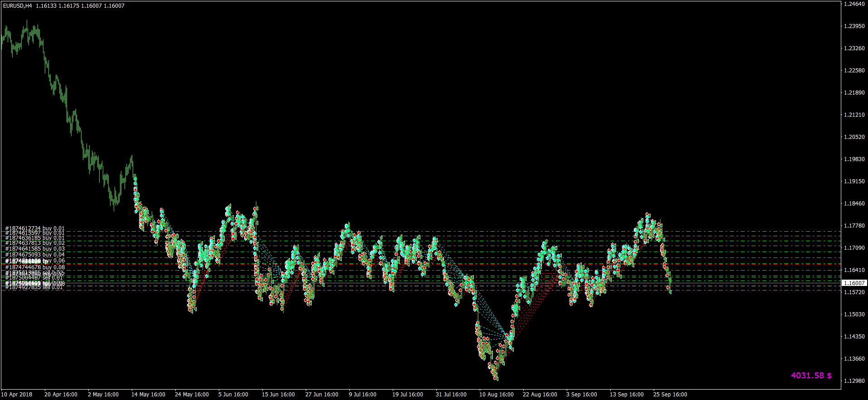The width and height of the screenshot is (868, 400).
Task: Click price axis level 1.24640
Action: tap(854, 4)
